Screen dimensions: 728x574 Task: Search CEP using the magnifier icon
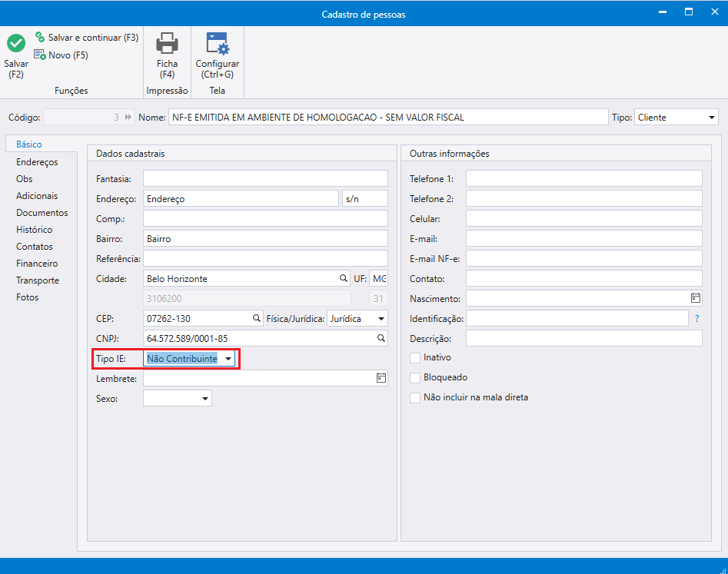point(256,318)
